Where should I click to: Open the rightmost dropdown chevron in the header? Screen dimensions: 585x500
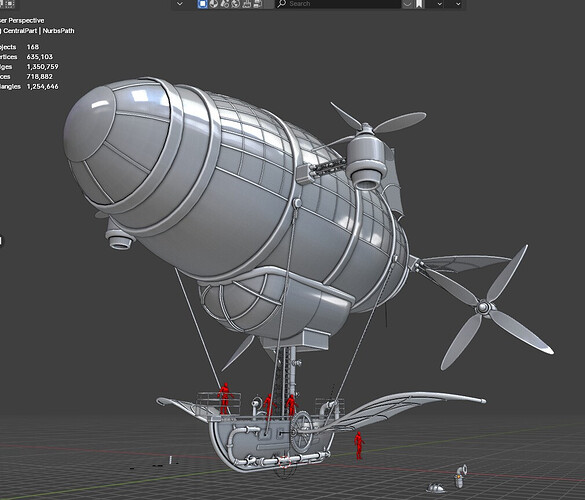(x=458, y=4)
